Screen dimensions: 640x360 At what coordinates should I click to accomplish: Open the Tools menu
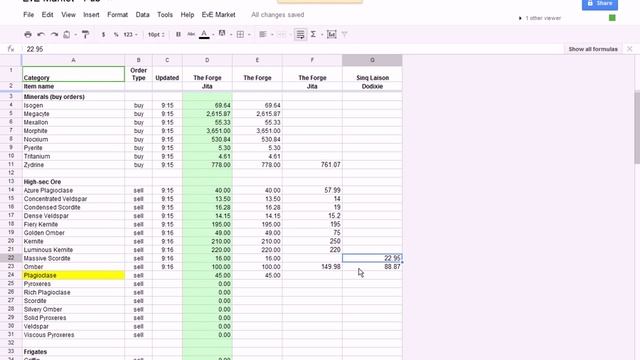click(x=165, y=15)
